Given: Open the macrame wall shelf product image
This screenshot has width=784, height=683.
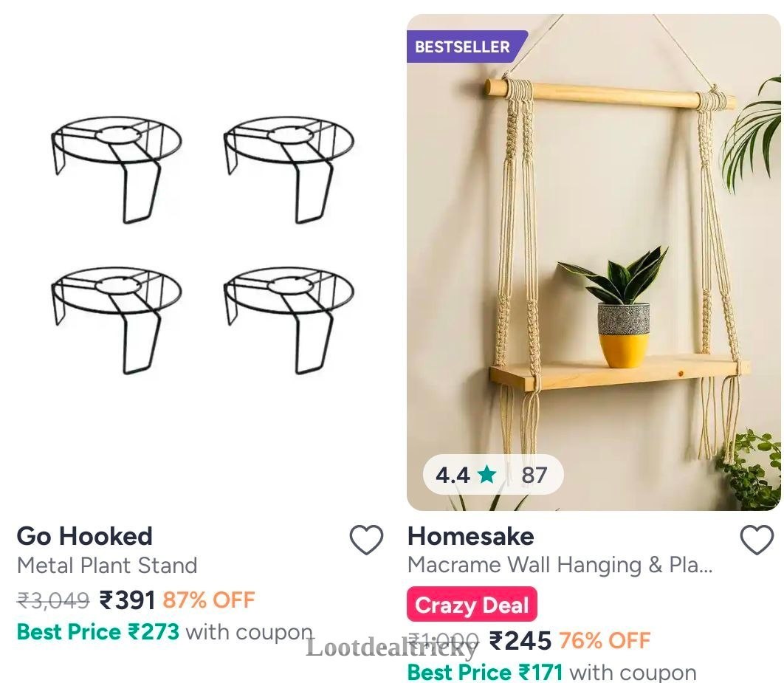Looking at the screenshot, I should (594, 263).
